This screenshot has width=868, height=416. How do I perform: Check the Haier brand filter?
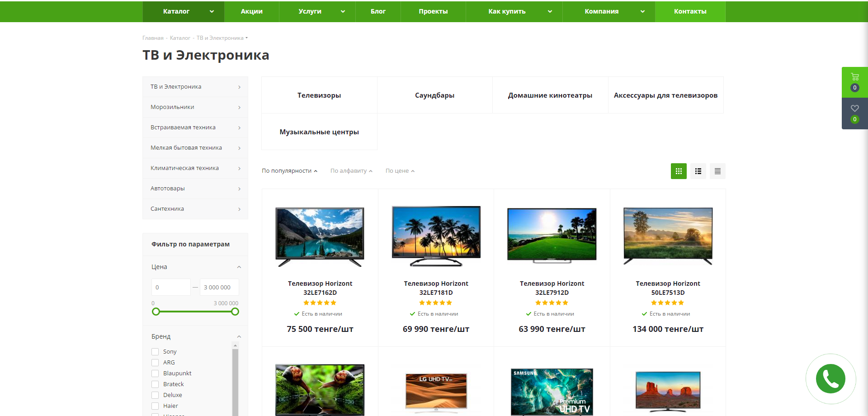(155, 406)
